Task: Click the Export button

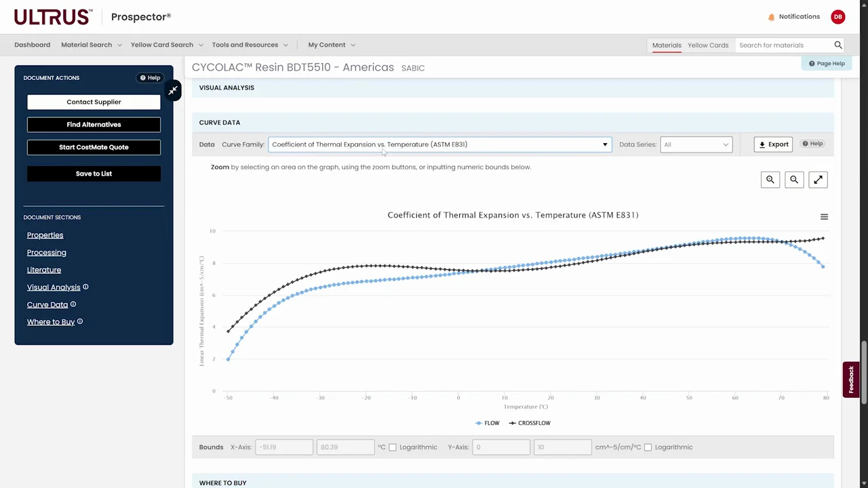Action: click(x=773, y=144)
